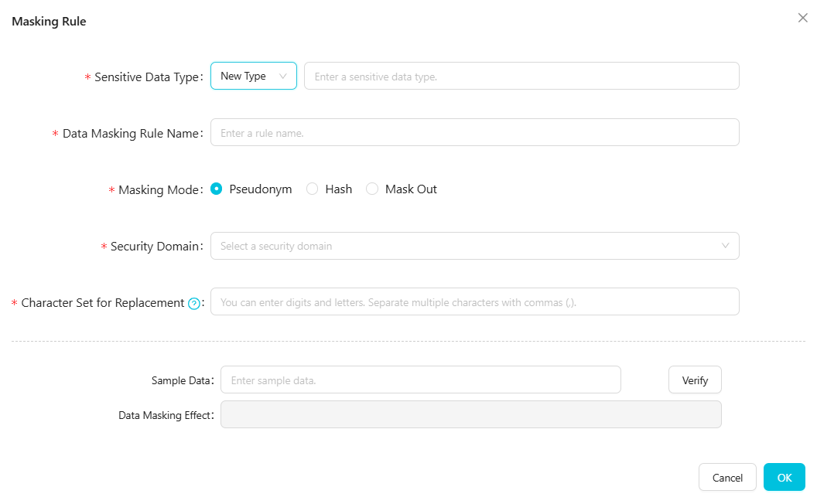Choose the Hash masking mode

313,189
